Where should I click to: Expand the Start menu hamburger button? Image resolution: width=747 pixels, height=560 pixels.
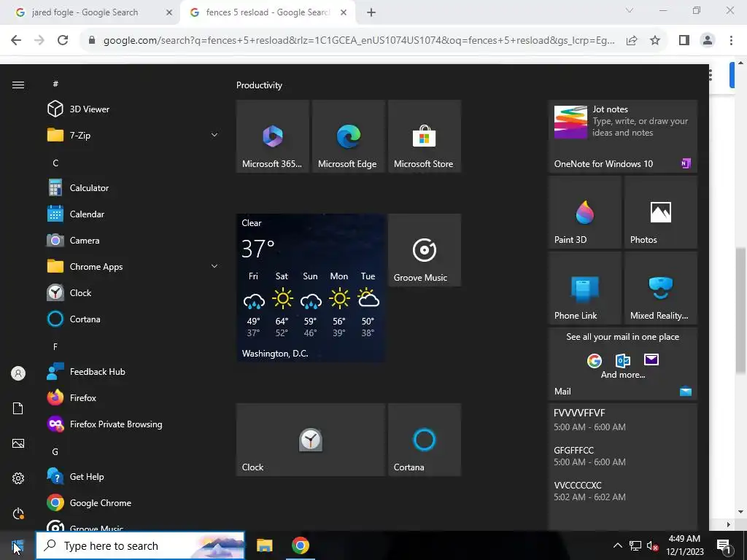coord(18,85)
